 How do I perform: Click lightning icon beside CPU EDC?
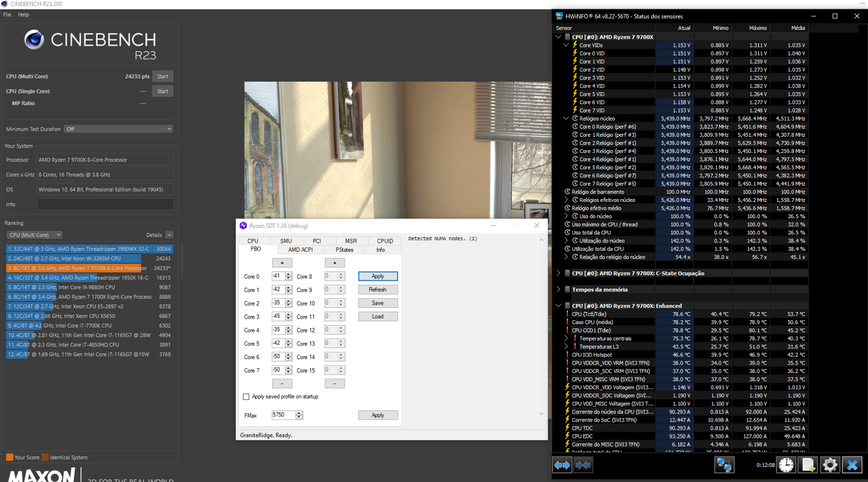[567, 436]
